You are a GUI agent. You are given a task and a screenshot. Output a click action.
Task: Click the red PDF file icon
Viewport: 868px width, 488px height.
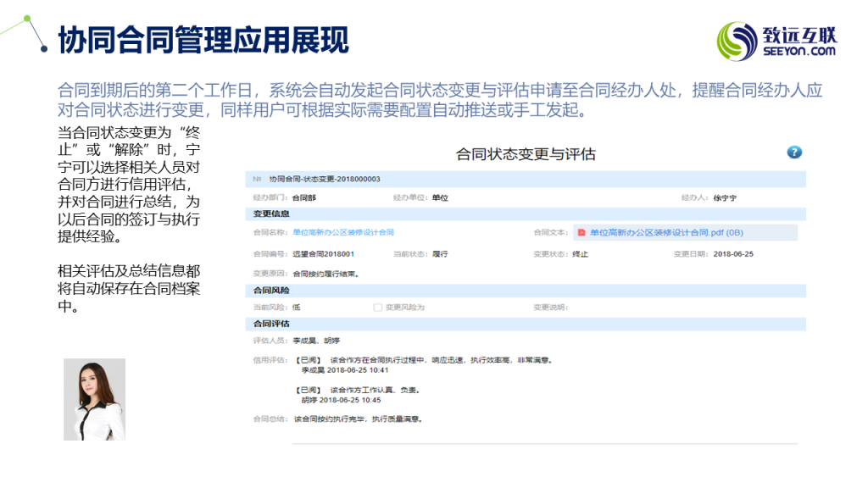pos(581,232)
